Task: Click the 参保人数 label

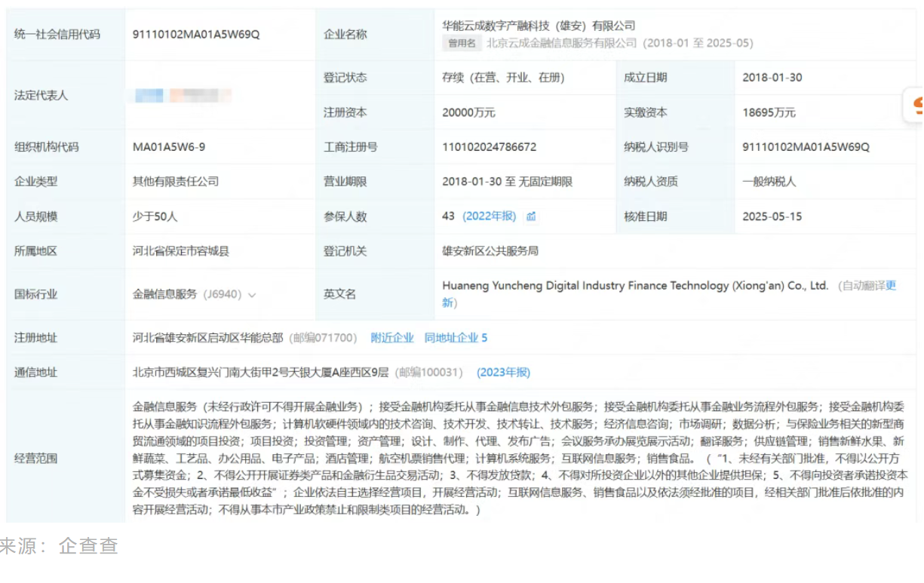Action: point(345,216)
